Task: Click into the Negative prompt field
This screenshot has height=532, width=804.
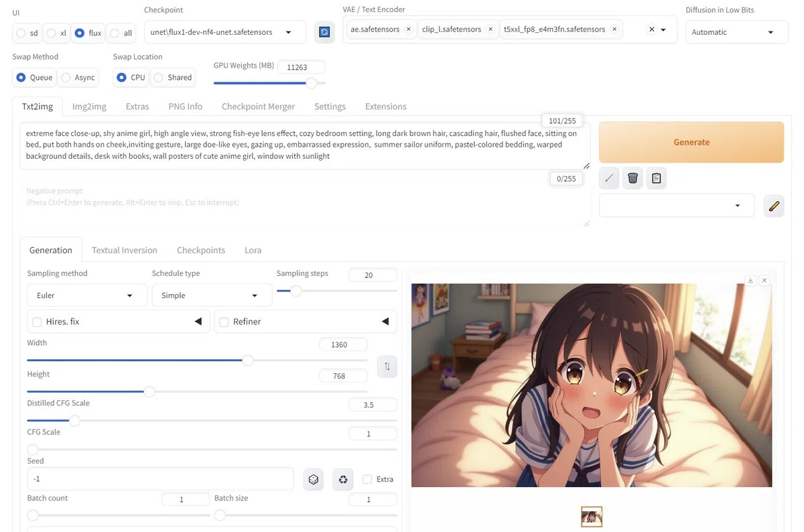Action: point(305,204)
